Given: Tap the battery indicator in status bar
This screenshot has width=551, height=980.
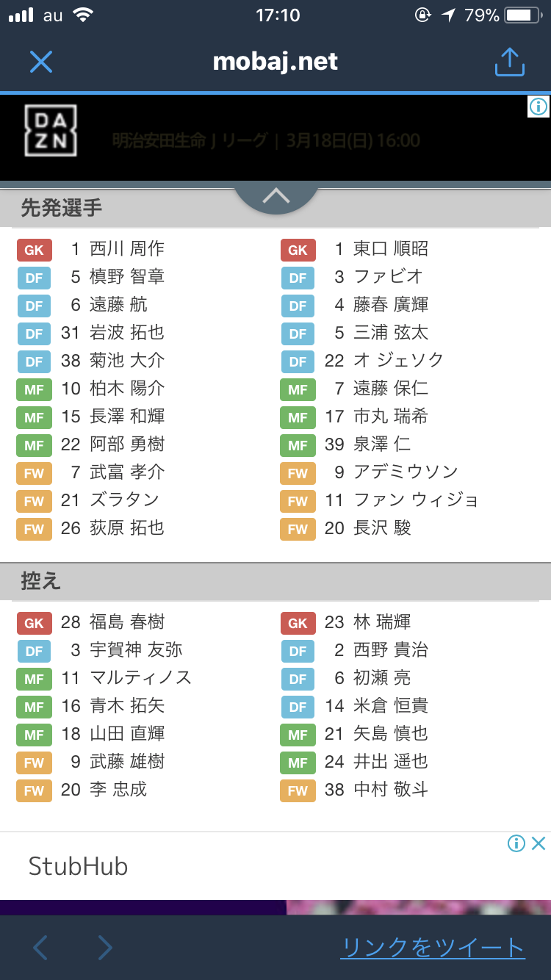Looking at the screenshot, I should coord(523,15).
